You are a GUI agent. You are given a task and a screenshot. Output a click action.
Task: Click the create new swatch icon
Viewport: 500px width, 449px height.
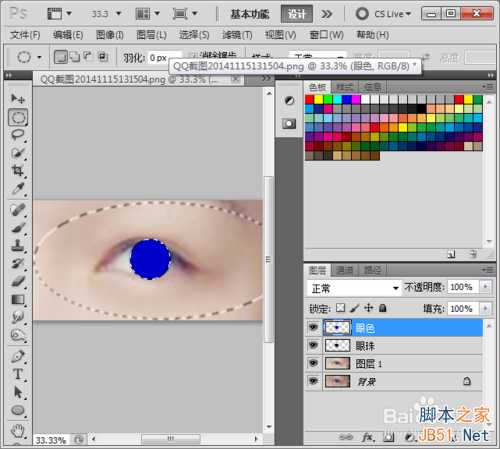point(451,254)
